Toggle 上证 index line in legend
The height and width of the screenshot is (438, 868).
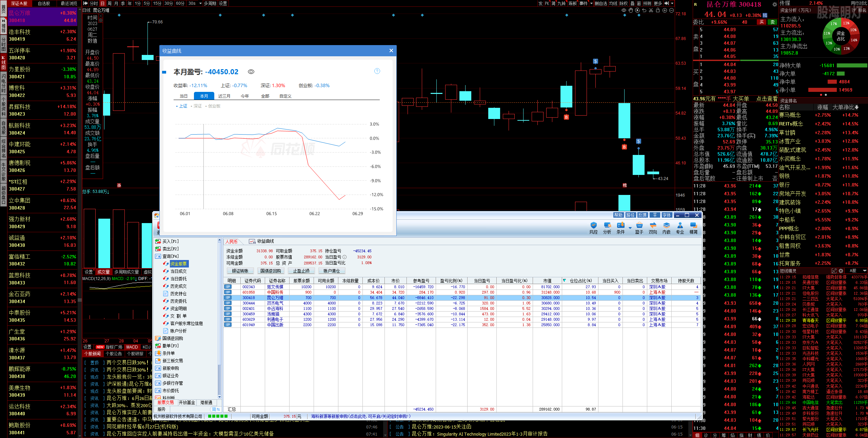[182, 106]
